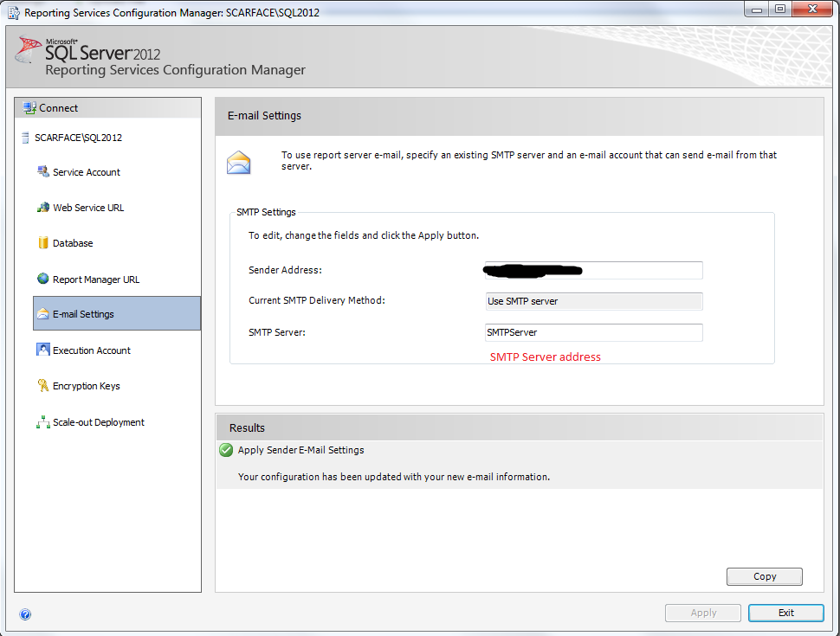Click the Connect computer icon
840x636 pixels.
[x=29, y=108]
